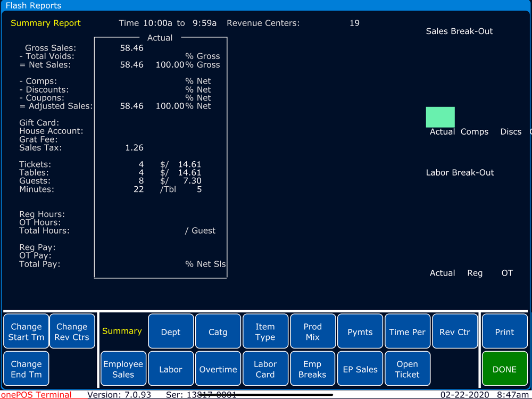
Task: Open the Prod Mix report
Action: click(x=312, y=331)
